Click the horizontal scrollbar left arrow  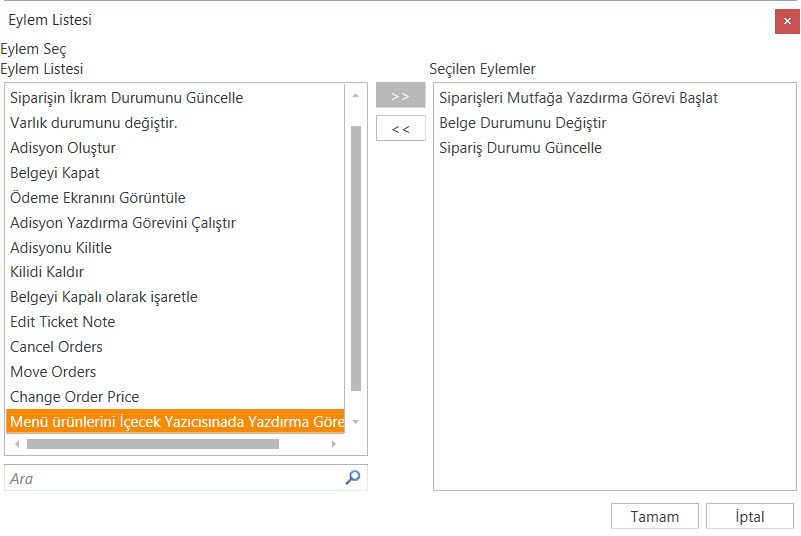click(x=17, y=444)
